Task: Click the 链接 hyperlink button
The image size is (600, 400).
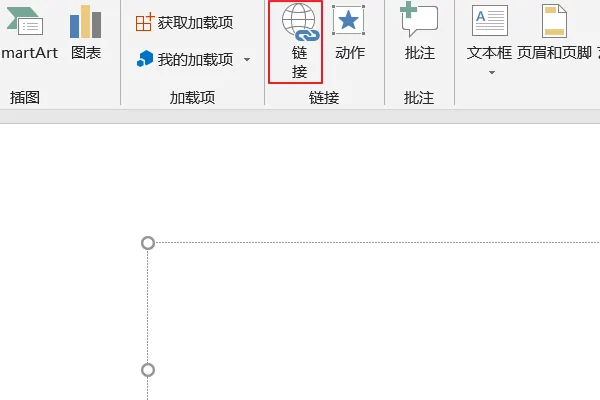Action: (296, 42)
